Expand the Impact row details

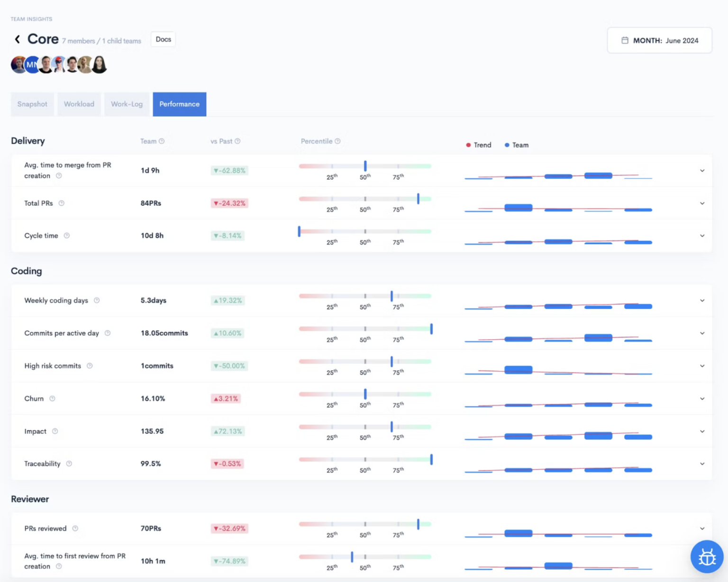702,431
